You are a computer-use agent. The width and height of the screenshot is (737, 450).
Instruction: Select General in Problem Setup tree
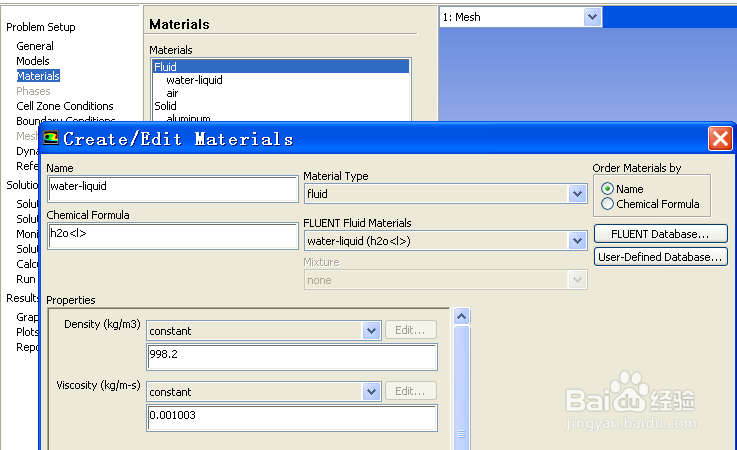(35, 46)
